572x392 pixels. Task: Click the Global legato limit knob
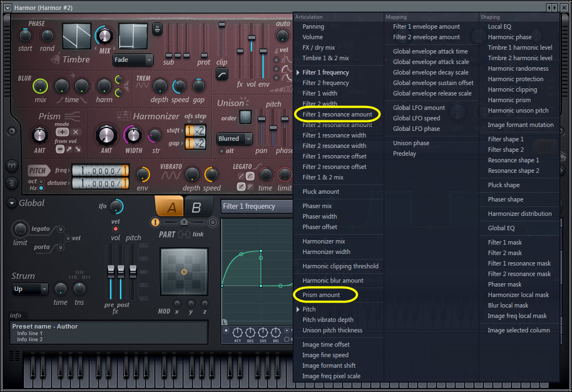[20, 229]
